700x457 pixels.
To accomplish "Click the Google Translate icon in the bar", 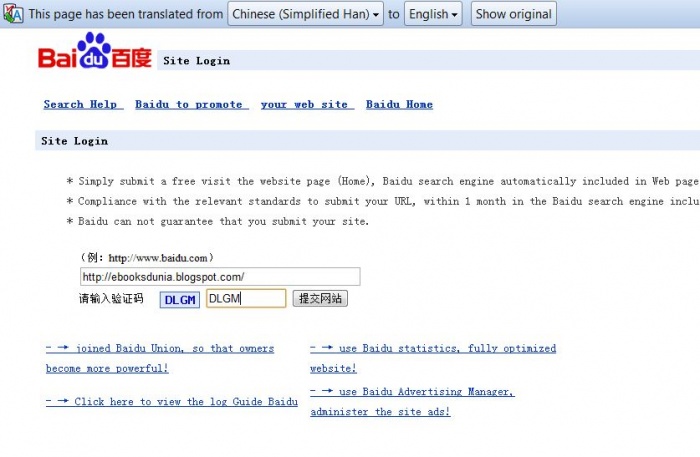I will (x=13, y=14).
